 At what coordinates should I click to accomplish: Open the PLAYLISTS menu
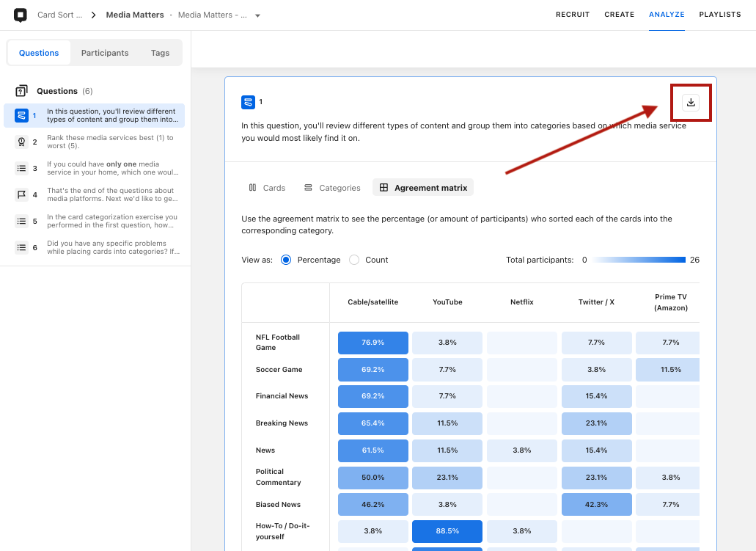pyautogui.click(x=720, y=15)
